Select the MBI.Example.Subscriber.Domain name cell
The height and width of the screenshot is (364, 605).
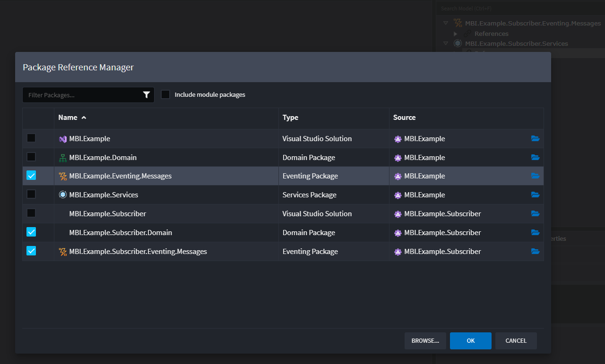tap(166, 232)
